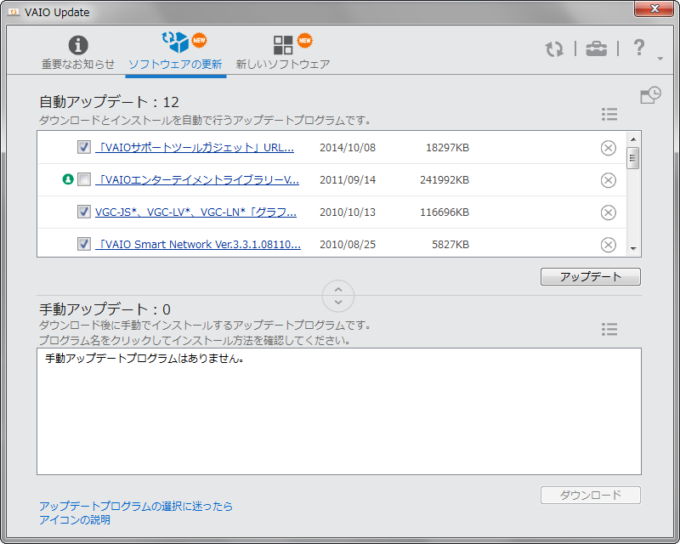The width and height of the screenshot is (680, 544).
Task: Switch to the 重要なお知らせ tab
Action: click(x=78, y=53)
